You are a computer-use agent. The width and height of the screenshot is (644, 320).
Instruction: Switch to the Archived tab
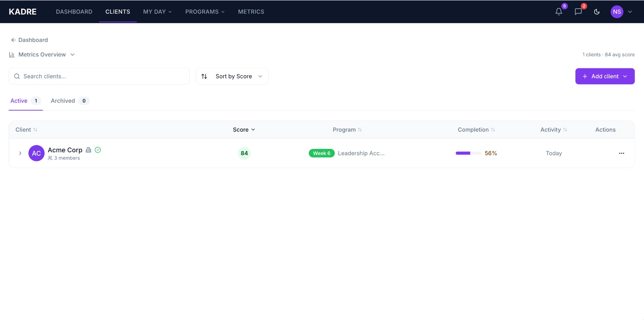coord(62,101)
